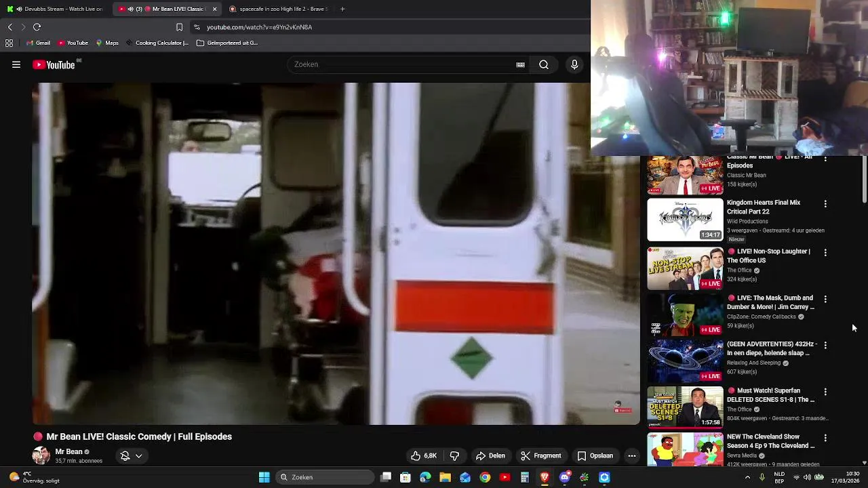
Task: Open The Mask live stream thumbnail
Action: 685,315
